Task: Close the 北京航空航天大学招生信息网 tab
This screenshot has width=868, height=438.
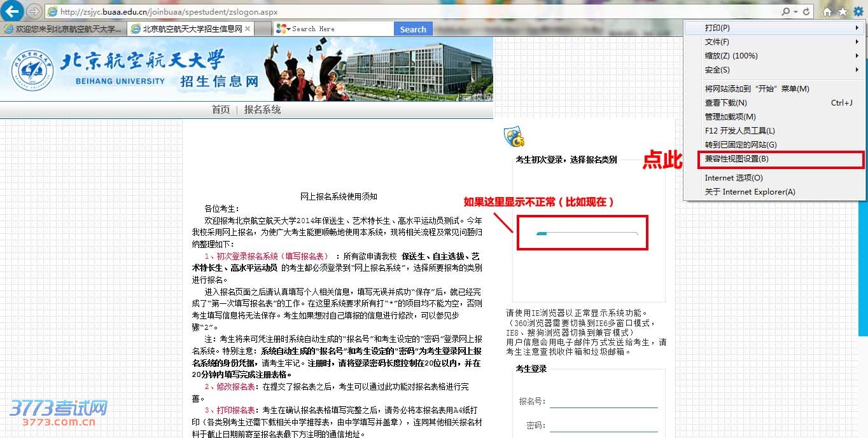Action: 248,29
